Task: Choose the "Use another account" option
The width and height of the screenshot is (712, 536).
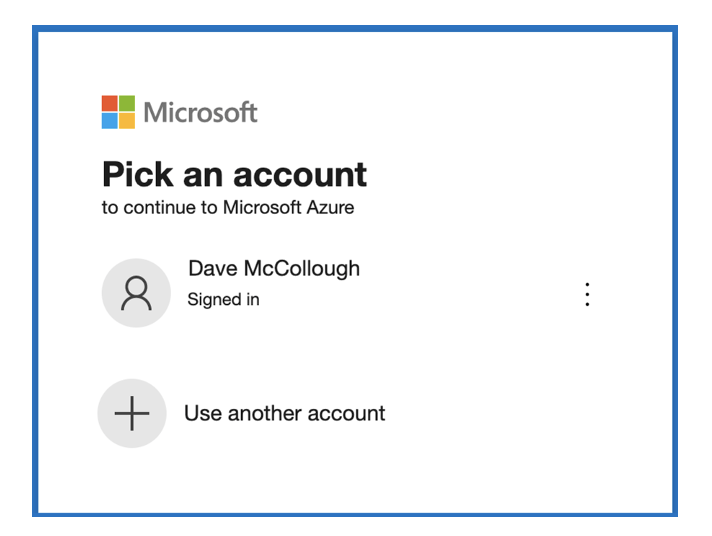Action: point(284,413)
